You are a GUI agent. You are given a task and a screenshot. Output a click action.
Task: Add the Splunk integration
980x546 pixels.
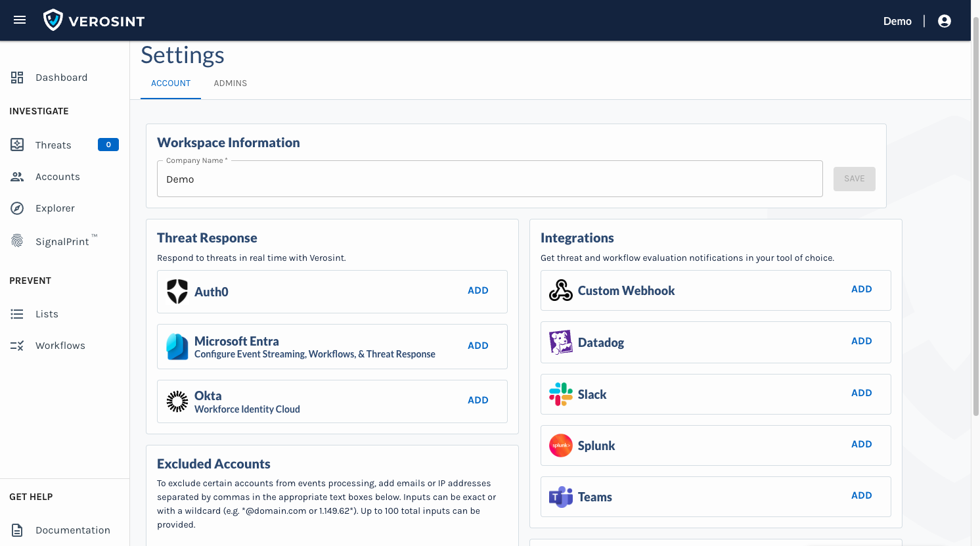pyautogui.click(x=862, y=444)
